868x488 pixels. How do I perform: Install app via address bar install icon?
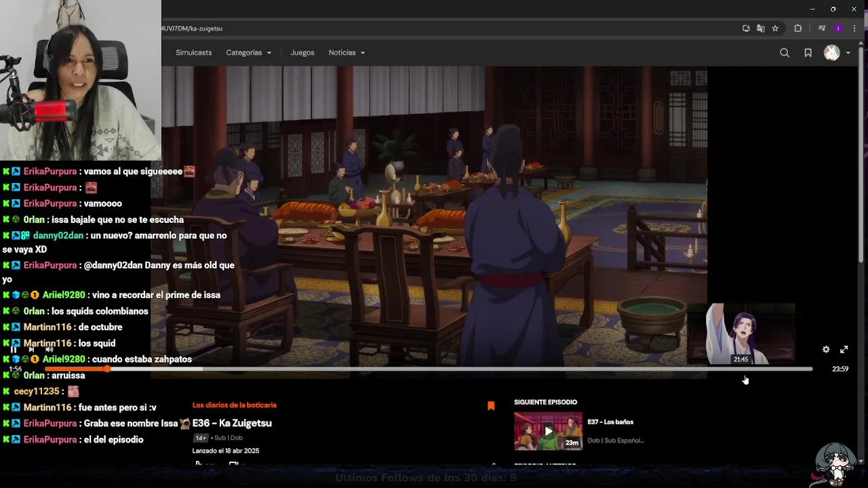(746, 28)
